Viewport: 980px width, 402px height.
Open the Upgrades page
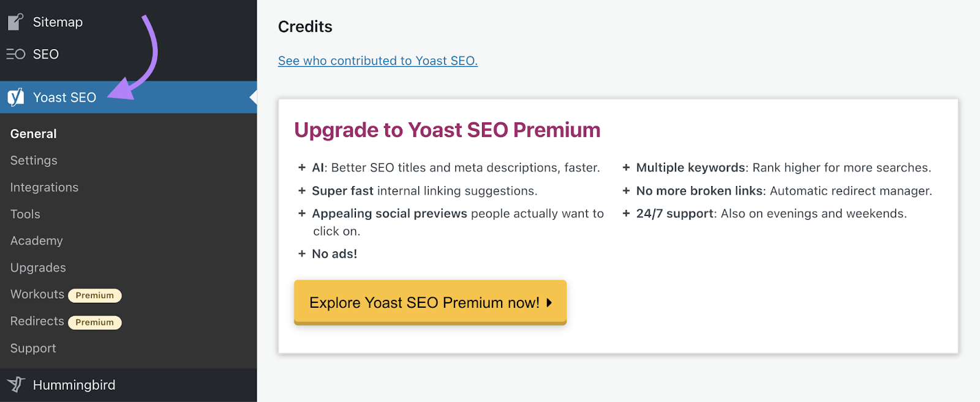pyautogui.click(x=37, y=267)
